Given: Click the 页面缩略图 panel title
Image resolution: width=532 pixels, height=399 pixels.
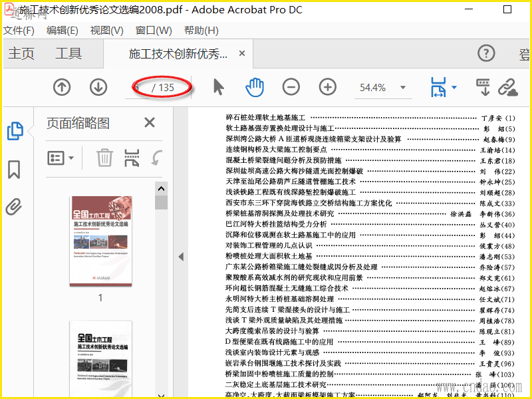Looking at the screenshot, I should point(78,123).
